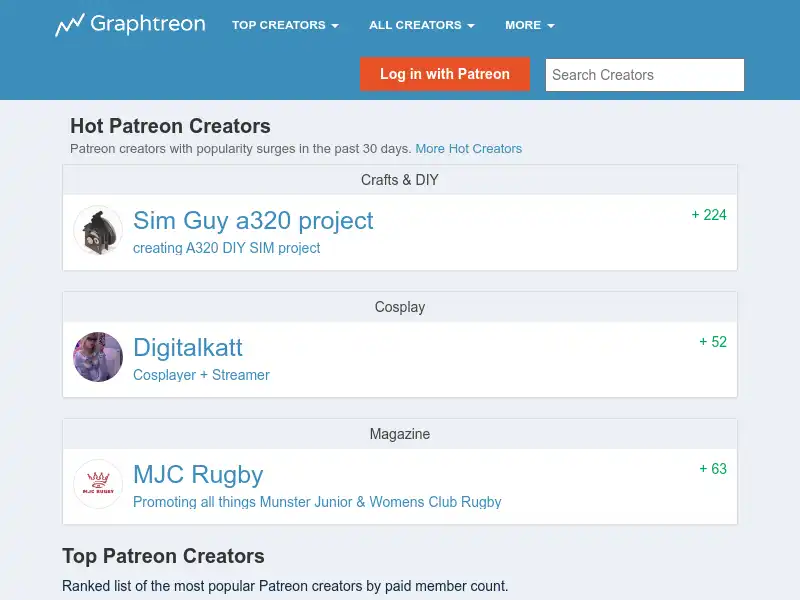Open the More Hot Creators link
Viewport: 800px width, 600px height.
coord(468,148)
